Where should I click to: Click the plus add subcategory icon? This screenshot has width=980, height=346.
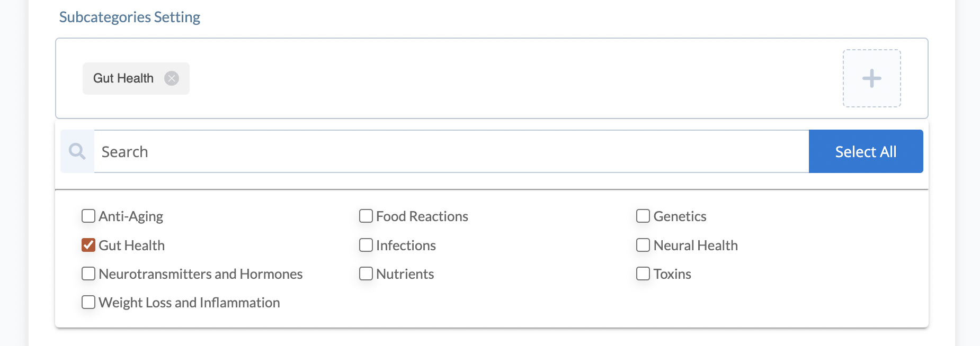click(871, 78)
